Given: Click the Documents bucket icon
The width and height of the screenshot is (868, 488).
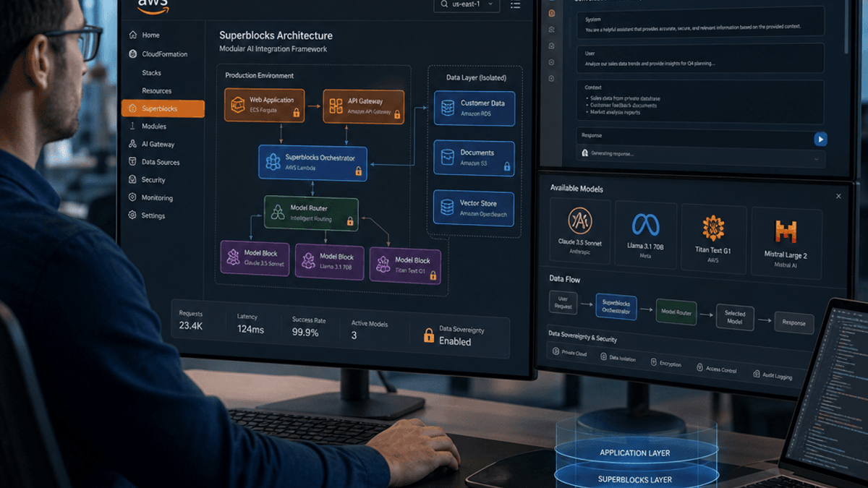Looking at the screenshot, I should click(x=448, y=158).
